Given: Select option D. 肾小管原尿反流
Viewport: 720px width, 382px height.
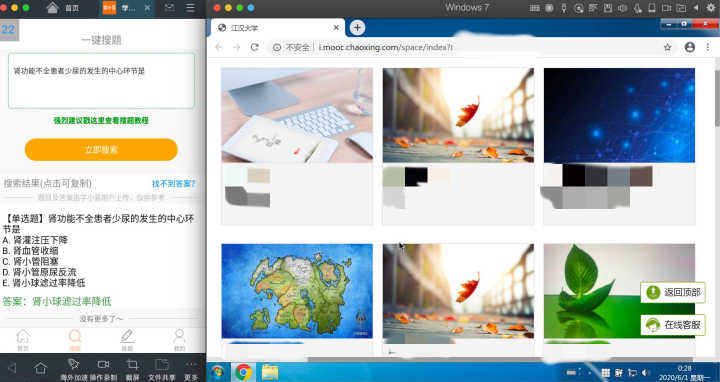Looking at the screenshot, I should pos(39,272).
